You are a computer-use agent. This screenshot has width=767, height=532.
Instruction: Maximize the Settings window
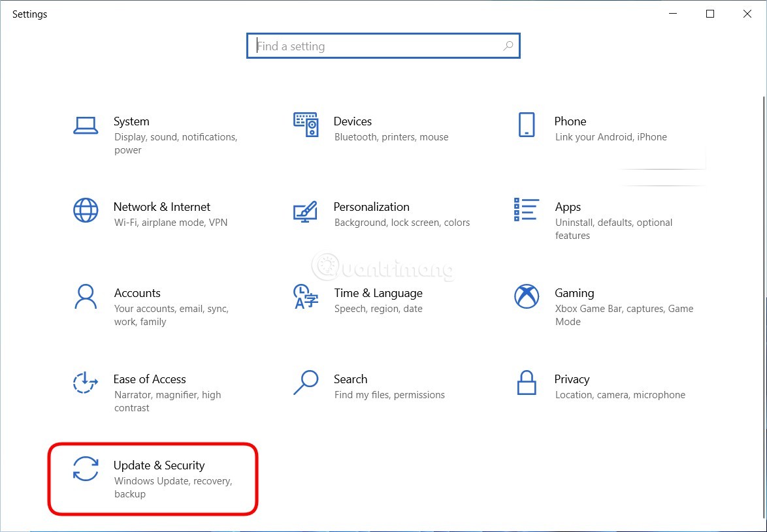click(x=710, y=14)
